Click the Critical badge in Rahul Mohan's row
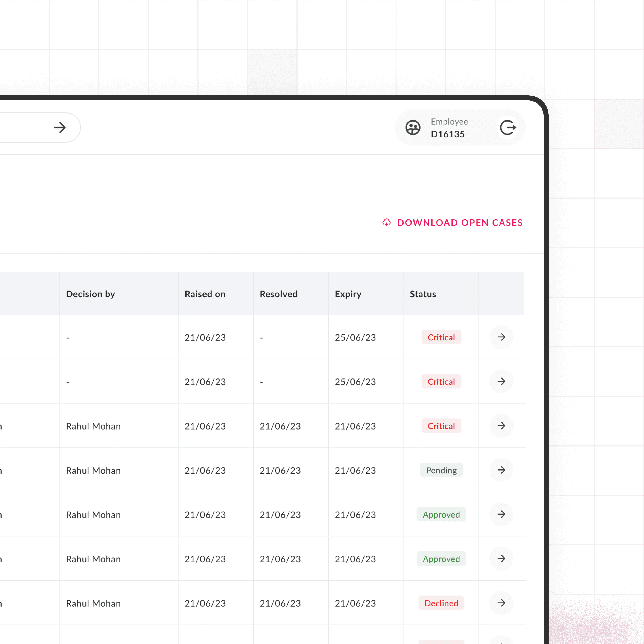644x644 pixels. tap(441, 426)
